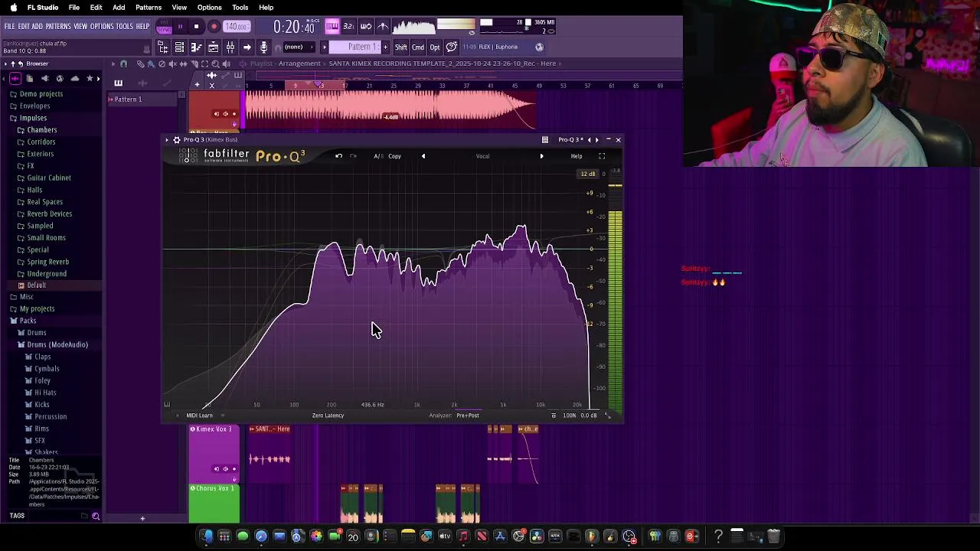Open the channel rack toolbar icon
Viewport: 980px width, 551px height.
tap(179, 47)
